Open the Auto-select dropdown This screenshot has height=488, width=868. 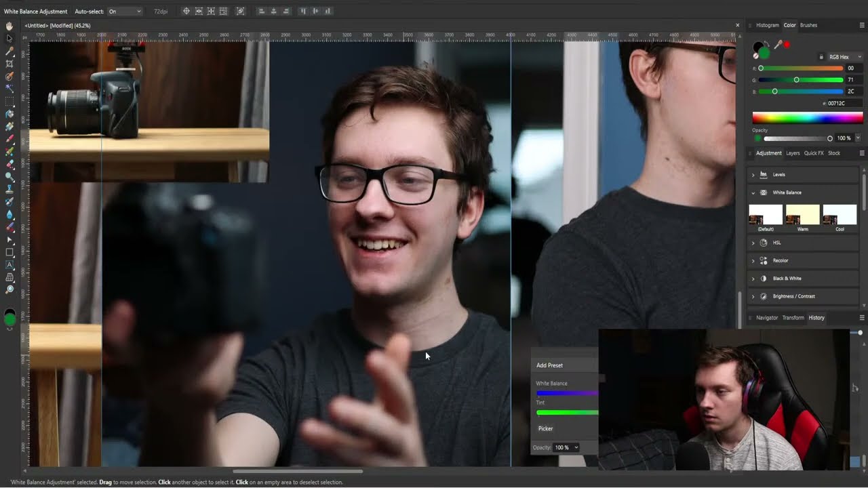tap(125, 12)
